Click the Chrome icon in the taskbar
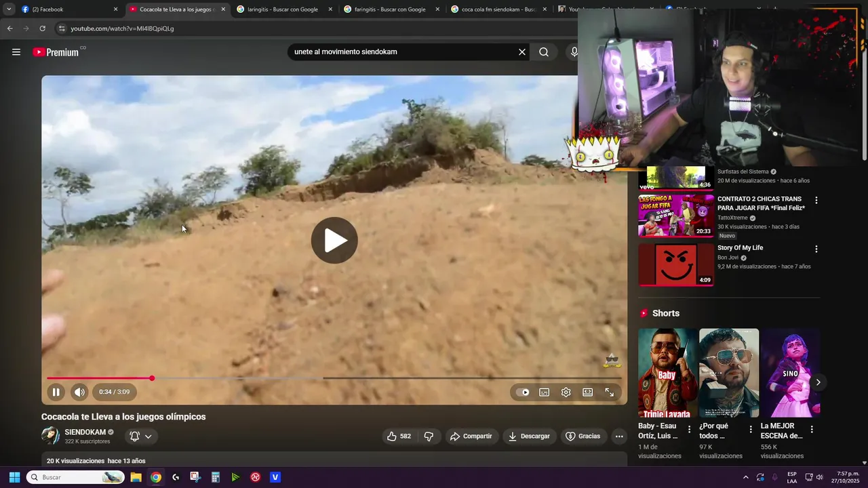Viewport: 868px width, 488px height. (156, 477)
